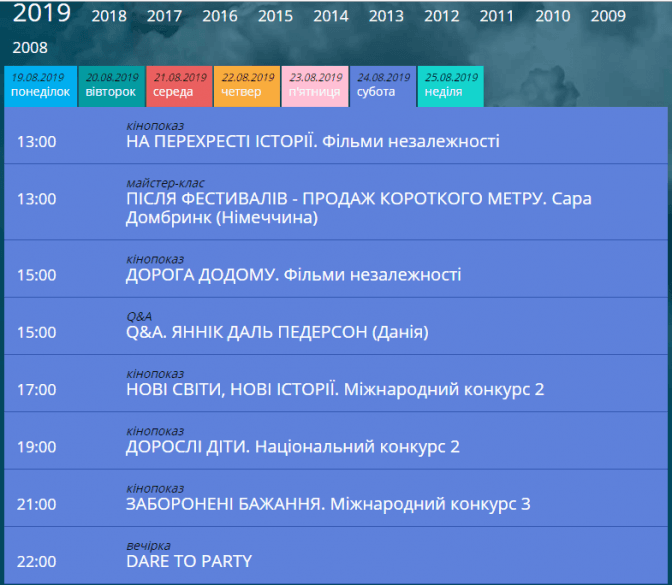Click the 2008 year link
Screen dimensions: 672x585
pyautogui.click(x=30, y=47)
